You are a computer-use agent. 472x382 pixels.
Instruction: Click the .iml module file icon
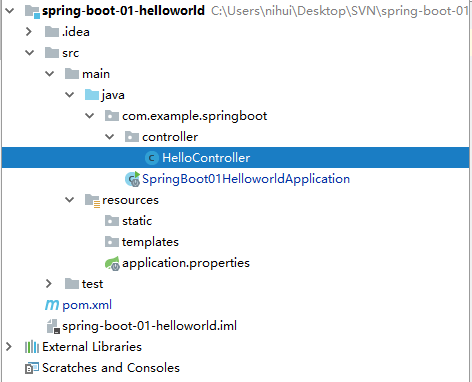(x=53, y=326)
